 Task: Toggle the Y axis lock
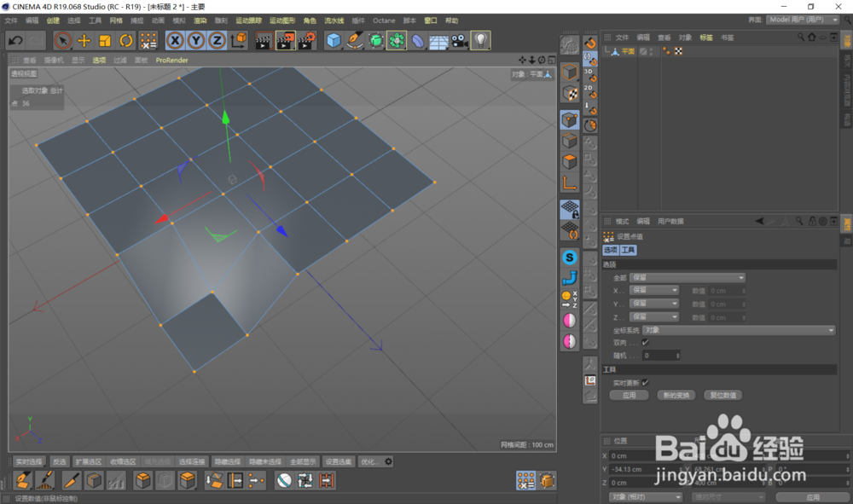pyautogui.click(x=196, y=41)
